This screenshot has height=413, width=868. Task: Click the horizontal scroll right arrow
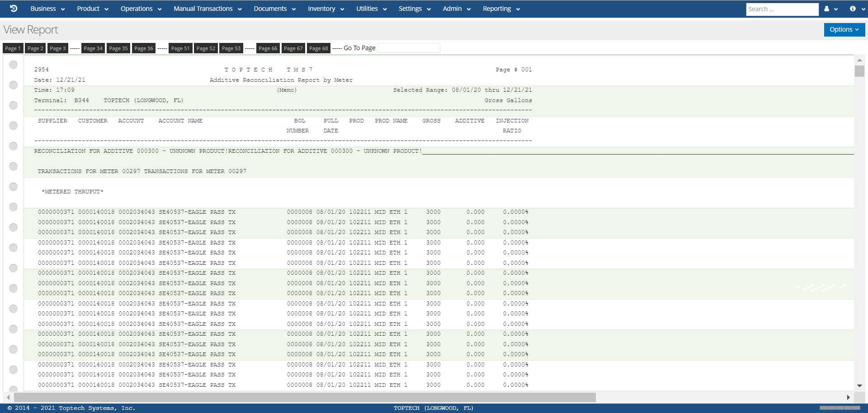(x=848, y=397)
